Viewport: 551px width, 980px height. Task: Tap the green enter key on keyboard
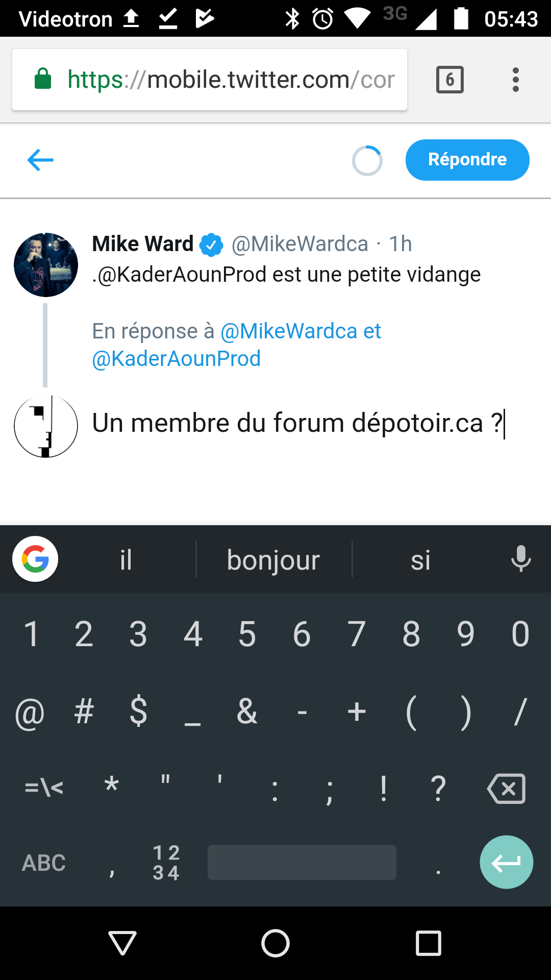pos(506,862)
